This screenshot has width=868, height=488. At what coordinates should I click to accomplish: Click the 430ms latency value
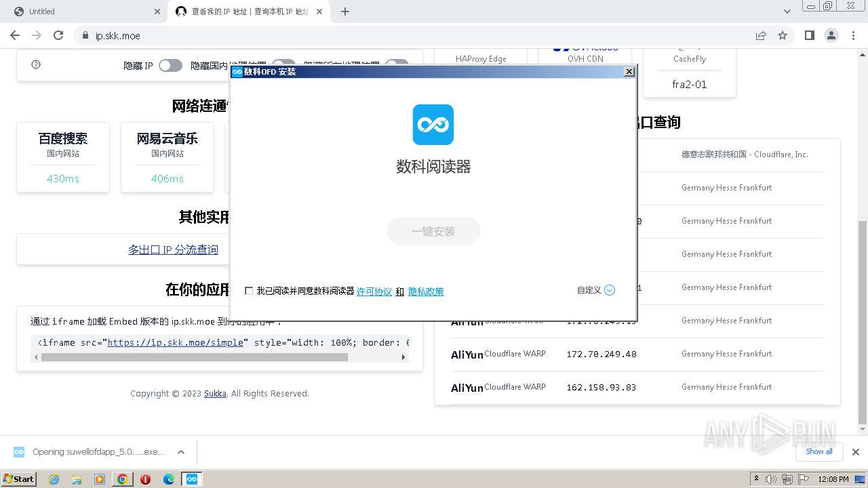63,179
